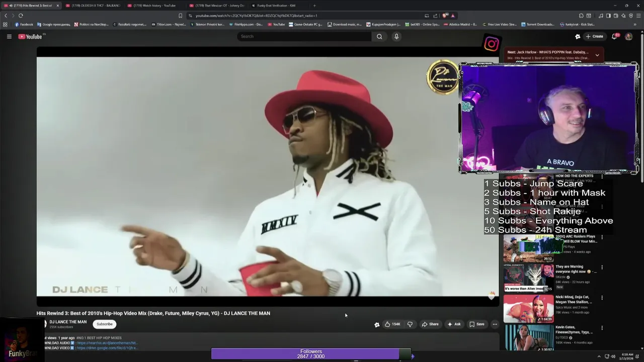Click the Playables icon beside Create
Viewport: 644px width, 362px height.
pos(578,36)
